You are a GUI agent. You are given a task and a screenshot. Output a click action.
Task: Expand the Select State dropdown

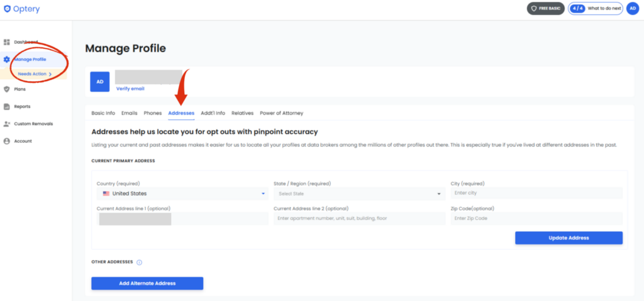click(359, 194)
